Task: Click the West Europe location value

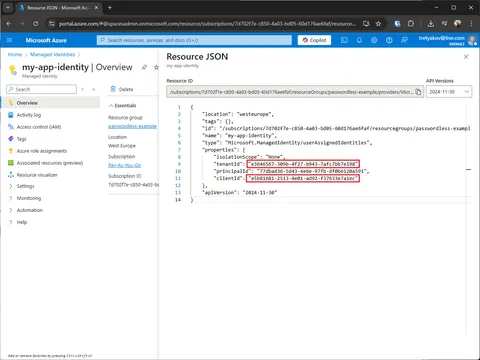Action: [x=122, y=146]
